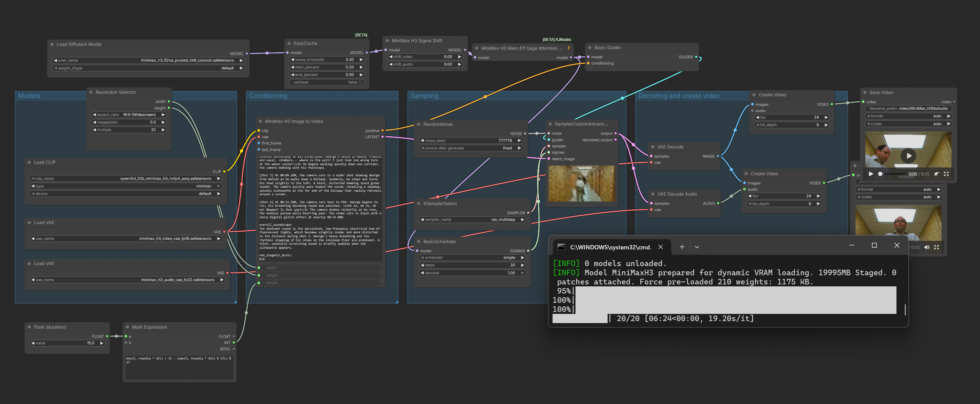Collapse the Resolution Selector node
The height and width of the screenshot is (404, 980).
91,92
